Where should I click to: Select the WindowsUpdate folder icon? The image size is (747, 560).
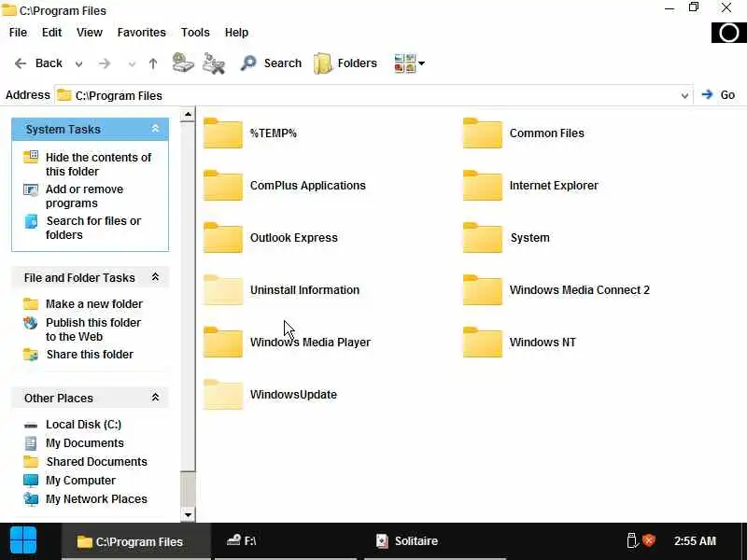[x=223, y=395]
